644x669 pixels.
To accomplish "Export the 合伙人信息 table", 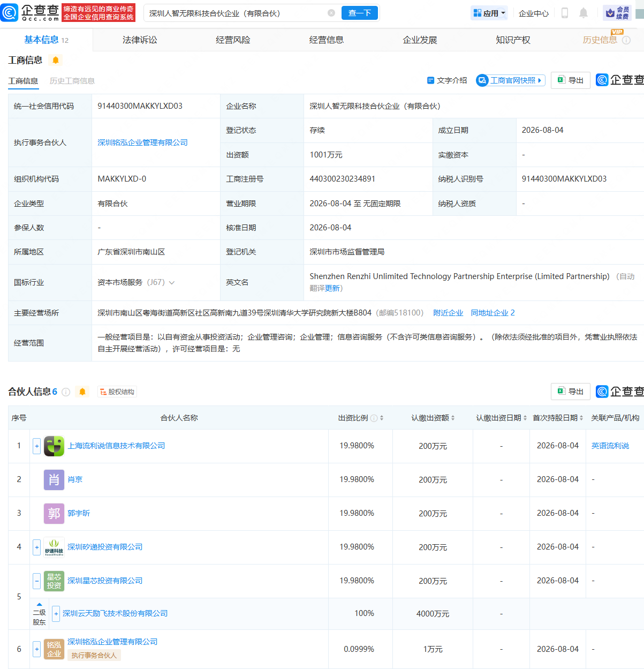I will point(571,392).
